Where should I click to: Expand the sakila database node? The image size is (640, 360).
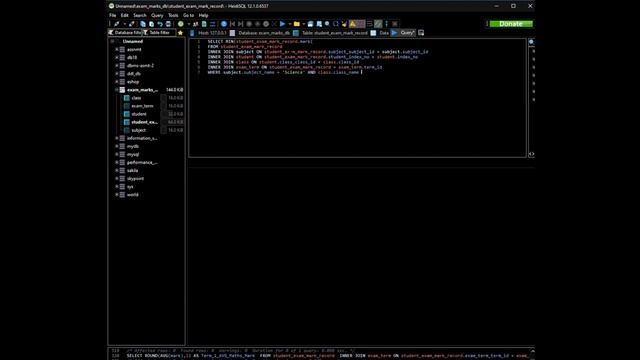117,171
